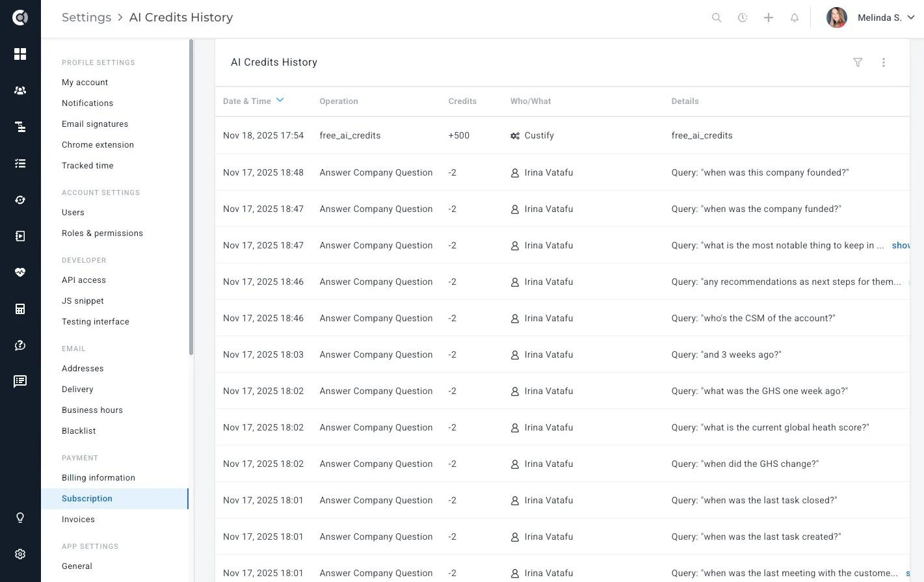
Task: Open the Invoices settings page
Action: pyautogui.click(x=79, y=520)
